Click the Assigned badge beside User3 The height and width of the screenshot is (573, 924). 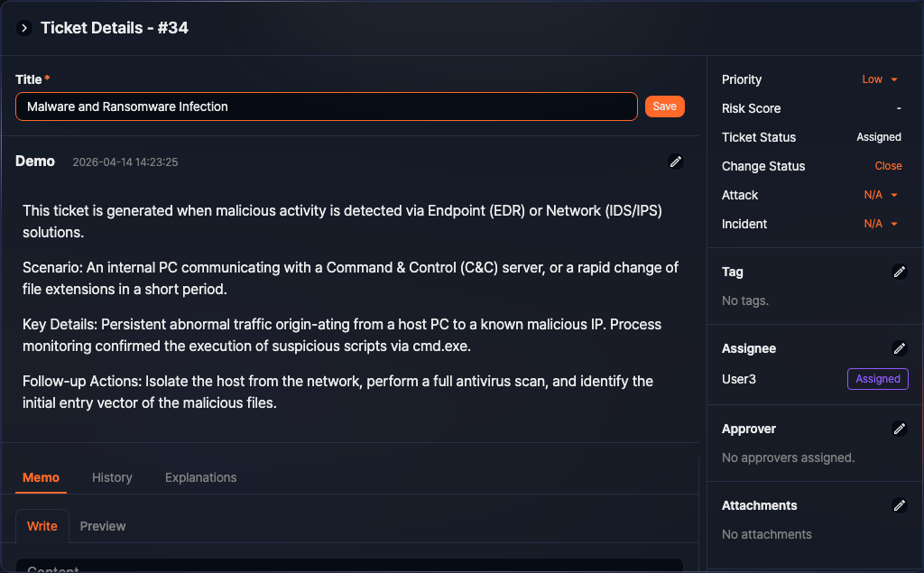877,379
